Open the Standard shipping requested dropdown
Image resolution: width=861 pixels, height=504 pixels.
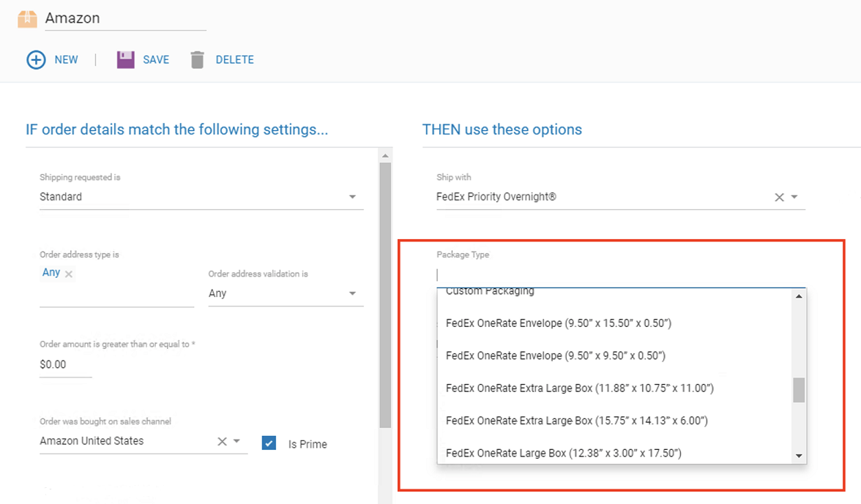[x=352, y=196]
